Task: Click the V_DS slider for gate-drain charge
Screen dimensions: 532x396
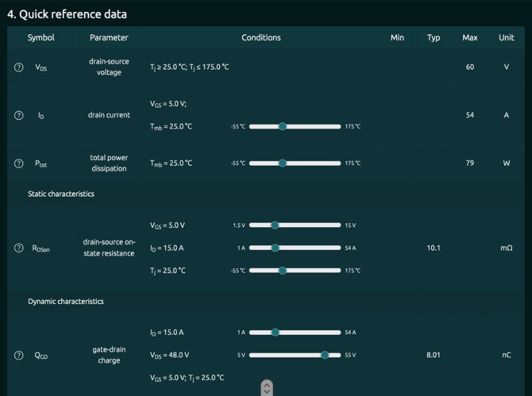Action: [325, 355]
